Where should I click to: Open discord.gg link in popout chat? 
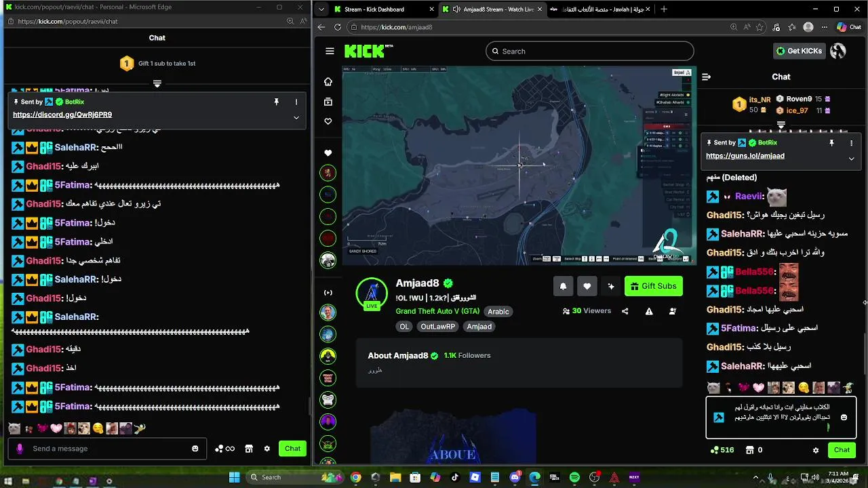point(62,115)
